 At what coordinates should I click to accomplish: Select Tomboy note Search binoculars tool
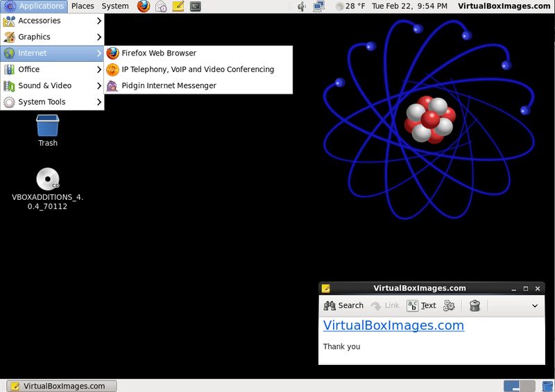click(343, 305)
